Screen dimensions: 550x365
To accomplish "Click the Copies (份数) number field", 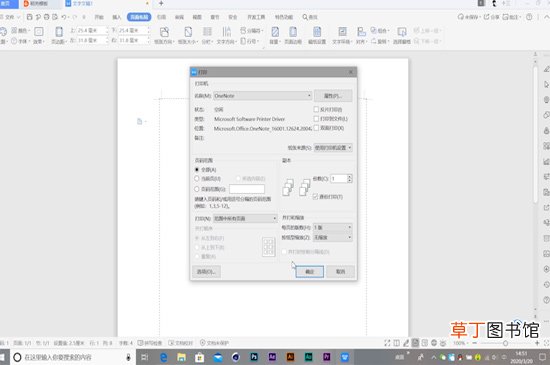I will pos(339,178).
